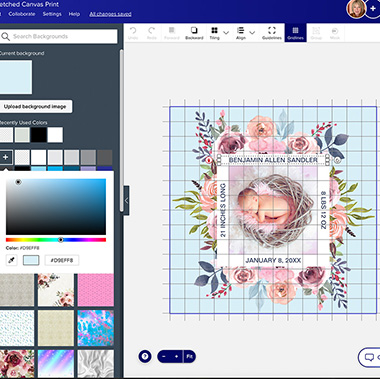Open the Align dropdown arrow
The image size is (380, 379).
point(252,33)
